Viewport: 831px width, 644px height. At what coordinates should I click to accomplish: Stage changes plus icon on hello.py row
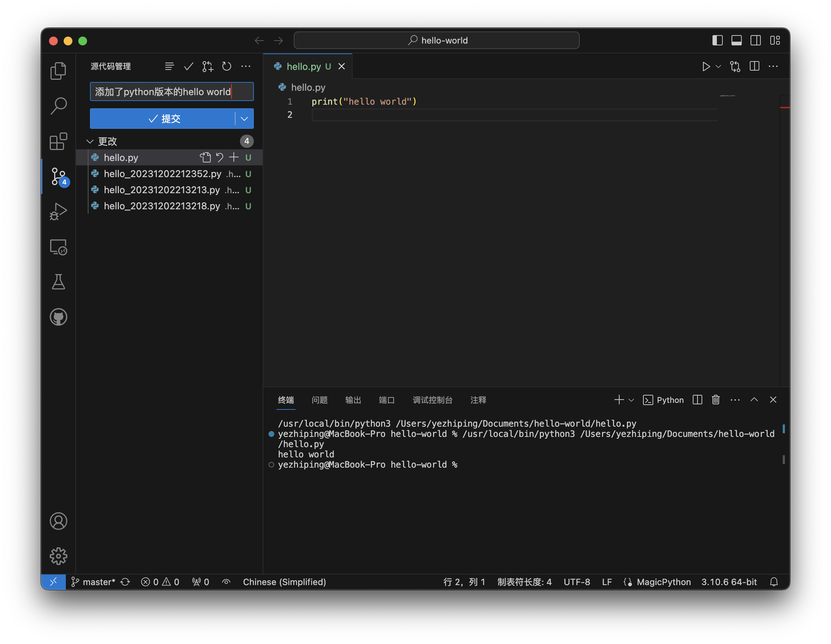click(x=234, y=157)
